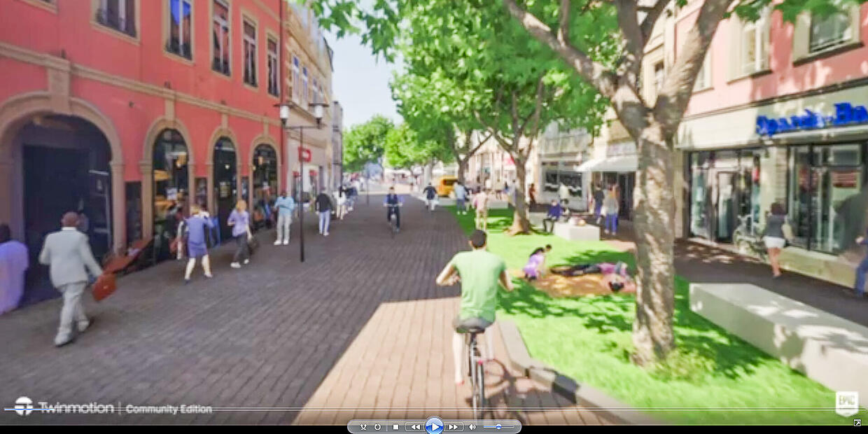This screenshot has height=434, width=868.
Task: Skip back with the Previous button
Action: [415, 426]
